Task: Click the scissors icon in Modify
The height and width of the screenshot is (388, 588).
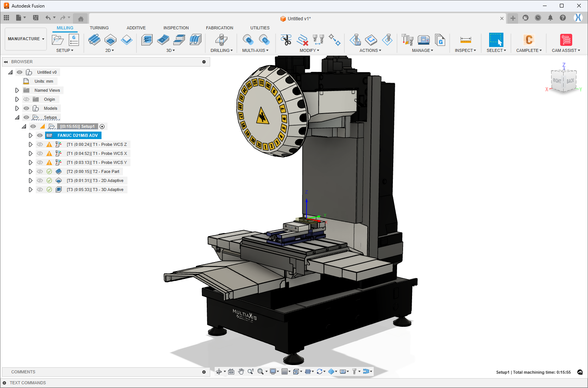Action: (x=286, y=40)
